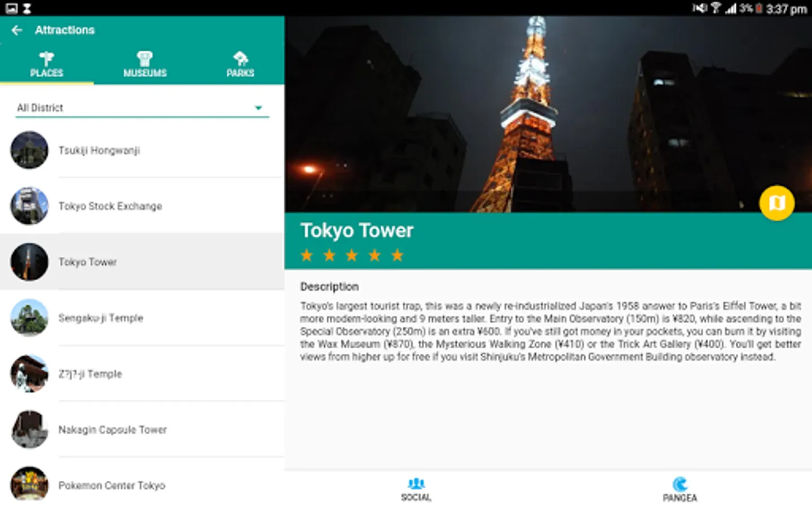
Task: Tap the Museums icon
Action: click(145, 58)
